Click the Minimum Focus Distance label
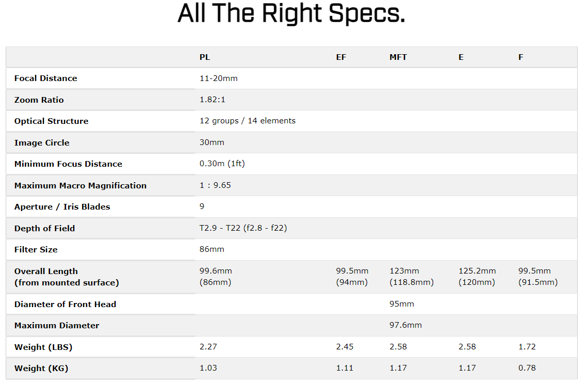 (68, 164)
